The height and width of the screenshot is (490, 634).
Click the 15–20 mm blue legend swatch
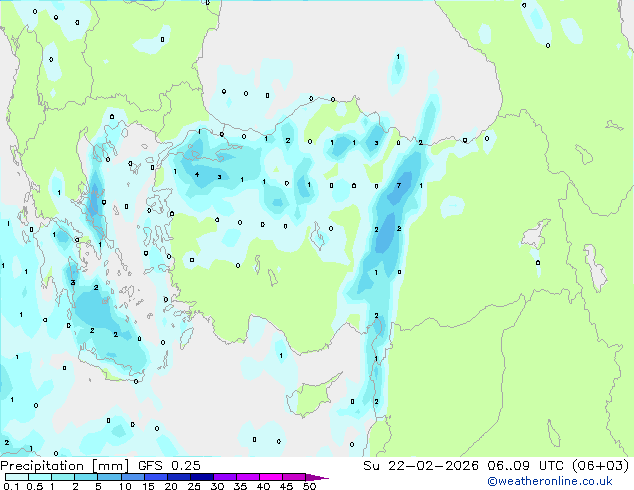(x=155, y=477)
